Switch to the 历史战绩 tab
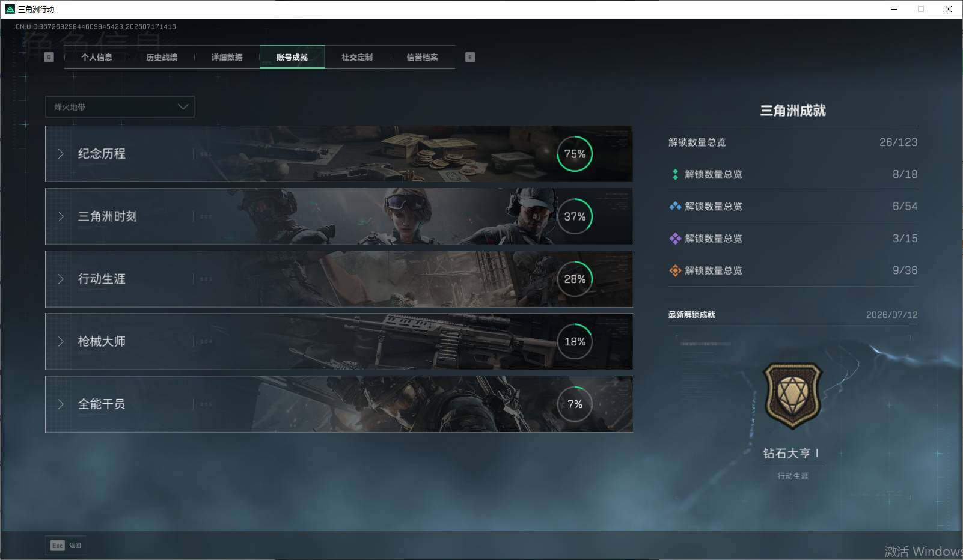Image resolution: width=963 pixels, height=560 pixels. coord(162,57)
